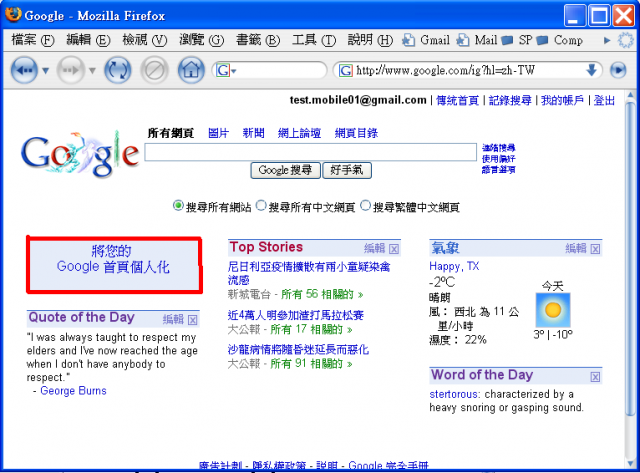The image size is (640, 473).
Task: Close the Quote of the Day module
Action: tap(193, 320)
